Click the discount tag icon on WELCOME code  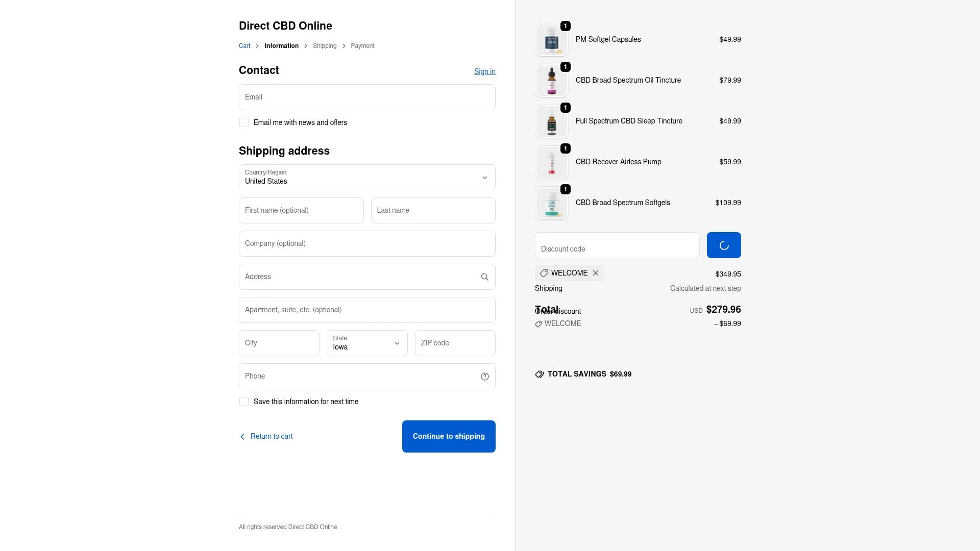(544, 273)
